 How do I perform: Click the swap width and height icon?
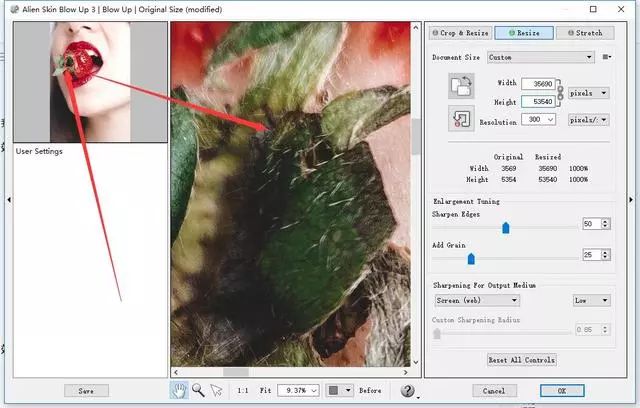point(461,86)
